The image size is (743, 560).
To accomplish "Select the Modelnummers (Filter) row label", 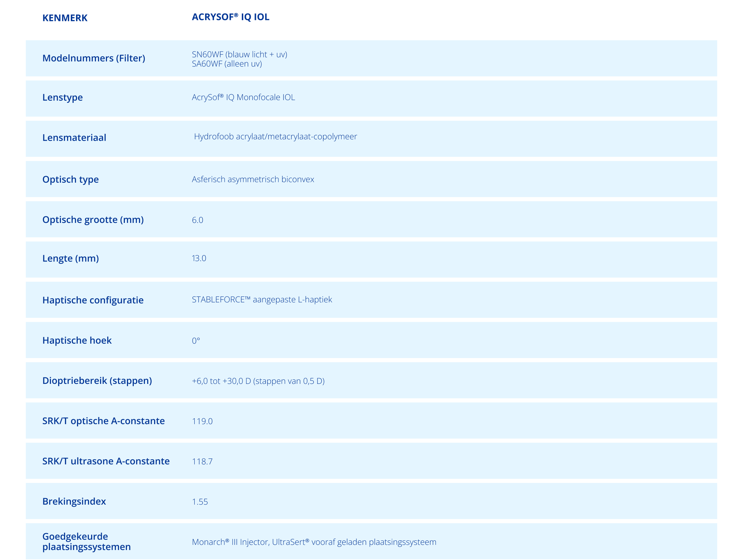I will 94,58.
